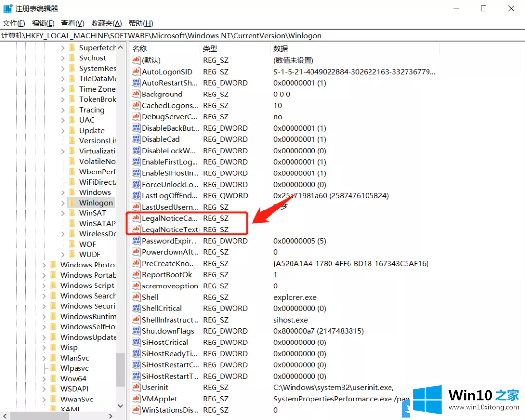The image size is (525, 420).
Task: Click tree scrollbar up arrow
Action: click(x=120, y=48)
